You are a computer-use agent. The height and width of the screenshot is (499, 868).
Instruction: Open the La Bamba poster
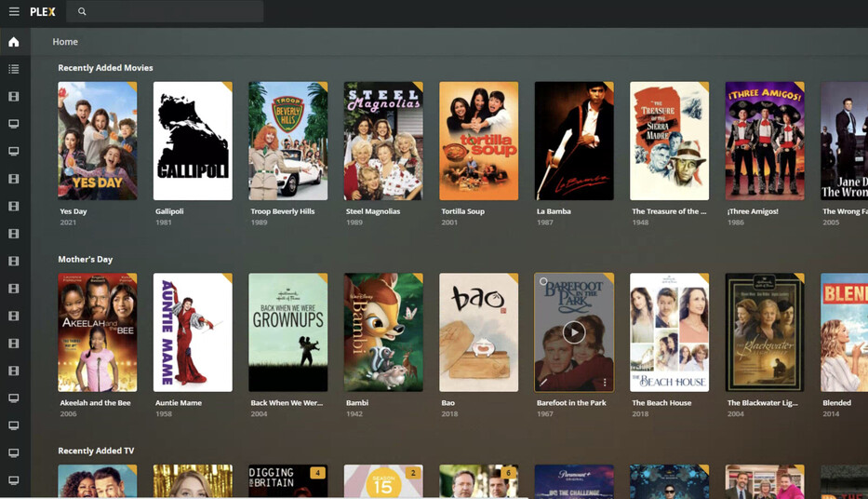pyautogui.click(x=574, y=141)
